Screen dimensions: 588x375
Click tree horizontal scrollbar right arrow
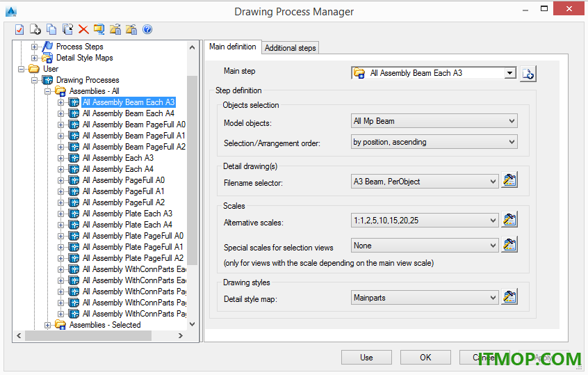pyautogui.click(x=181, y=335)
